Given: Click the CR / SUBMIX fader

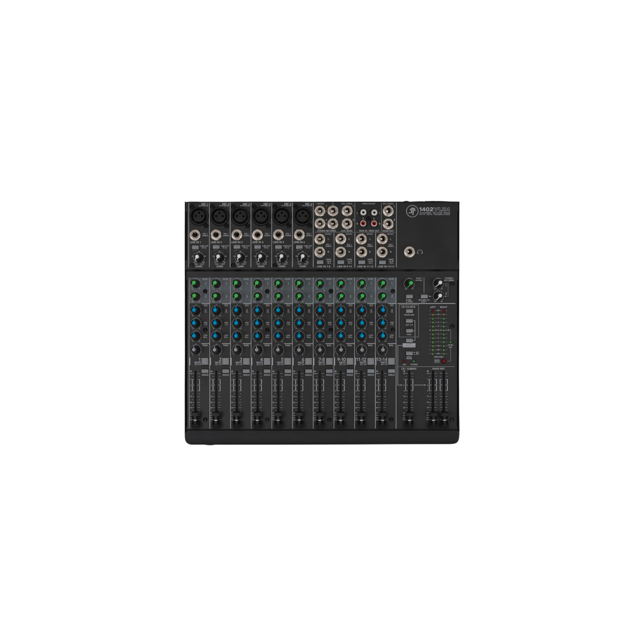Looking at the screenshot, I should 409,419.
